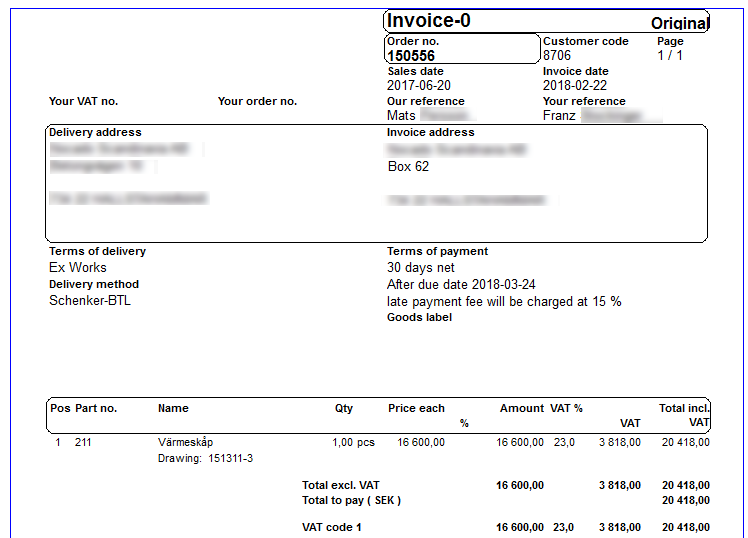Click the 'Part no.' column header

point(96,408)
